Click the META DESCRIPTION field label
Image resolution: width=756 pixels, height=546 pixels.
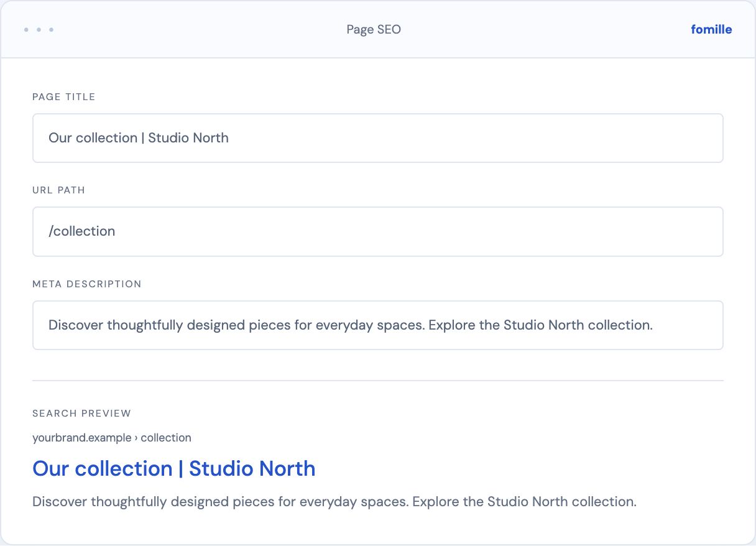87,284
